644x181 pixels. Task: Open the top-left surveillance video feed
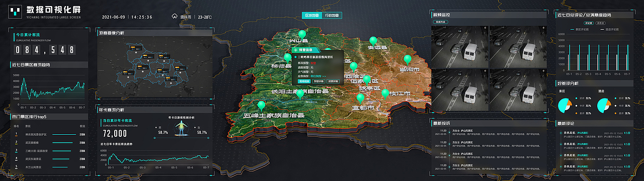(x=460, y=47)
